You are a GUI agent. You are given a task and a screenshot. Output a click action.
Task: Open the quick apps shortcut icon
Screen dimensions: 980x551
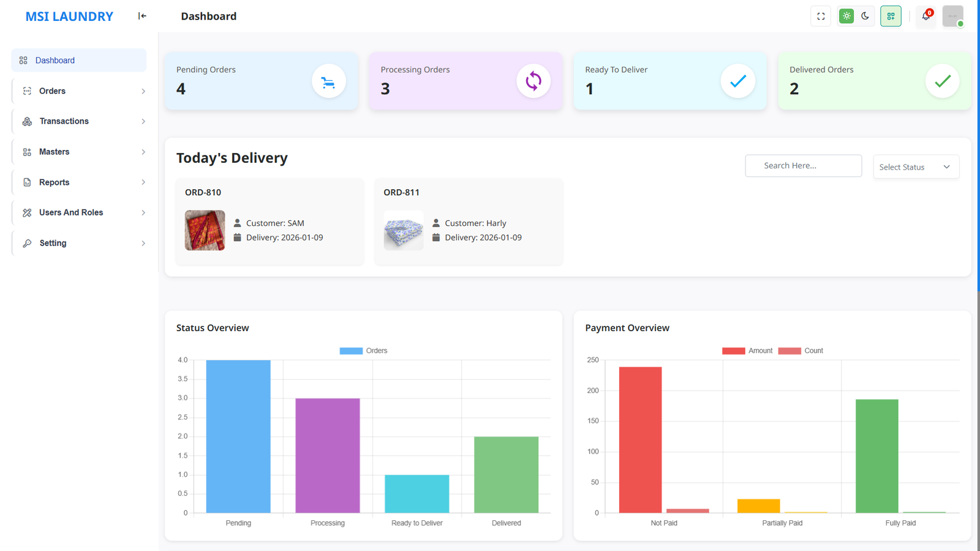pos(891,16)
